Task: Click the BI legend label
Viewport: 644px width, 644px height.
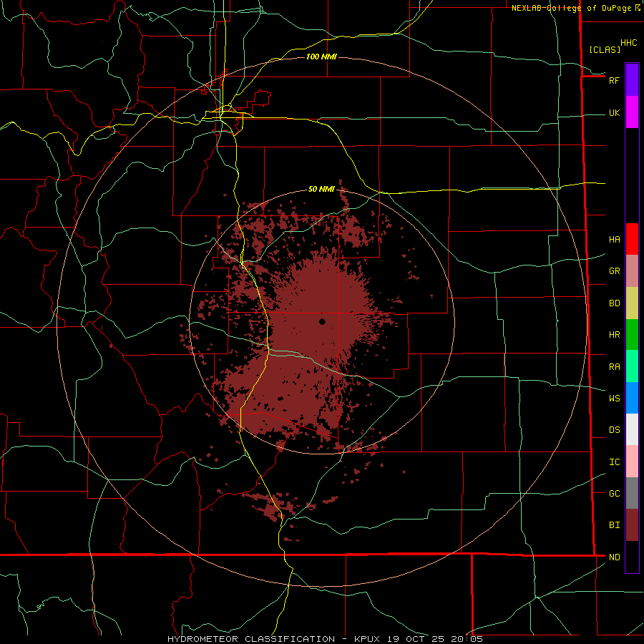Action: pos(614,525)
